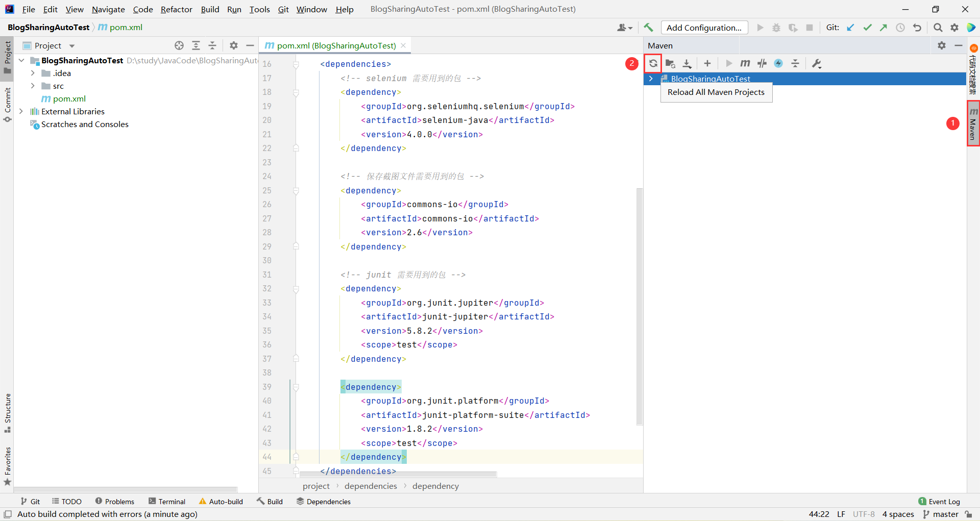Click Download Sources and Documentation icon
This screenshot has height=521, width=980.
tap(687, 63)
